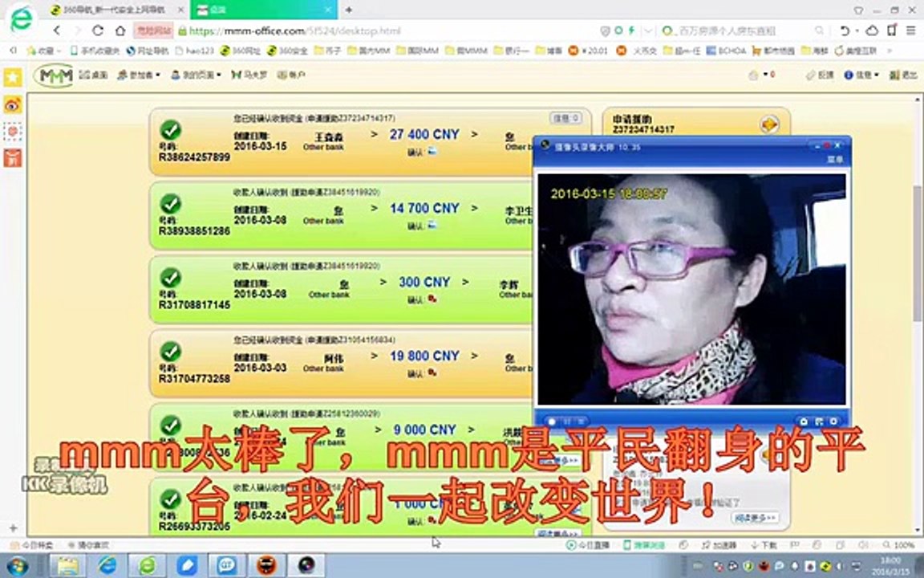Open the 帐户 menu item
Image resolution: width=924 pixels, height=578 pixels.
click(291, 75)
